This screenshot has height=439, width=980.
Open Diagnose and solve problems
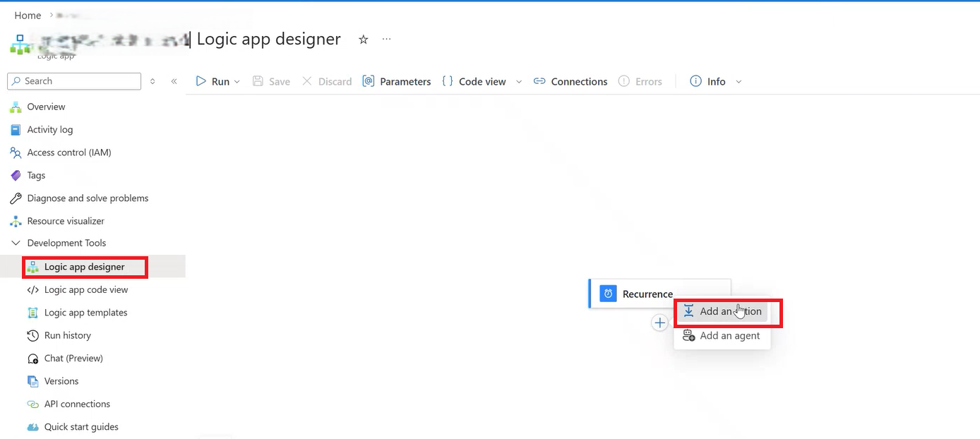(79, 198)
